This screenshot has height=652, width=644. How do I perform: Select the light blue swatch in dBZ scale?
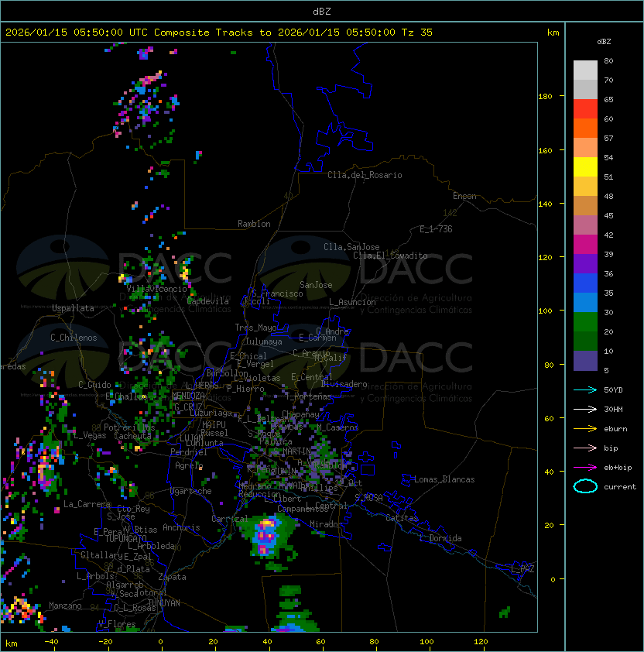point(585,302)
